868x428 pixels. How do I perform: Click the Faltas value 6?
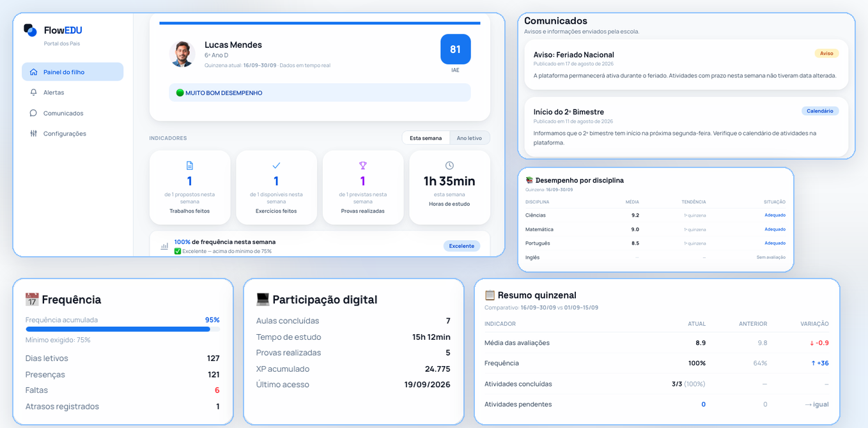click(217, 390)
